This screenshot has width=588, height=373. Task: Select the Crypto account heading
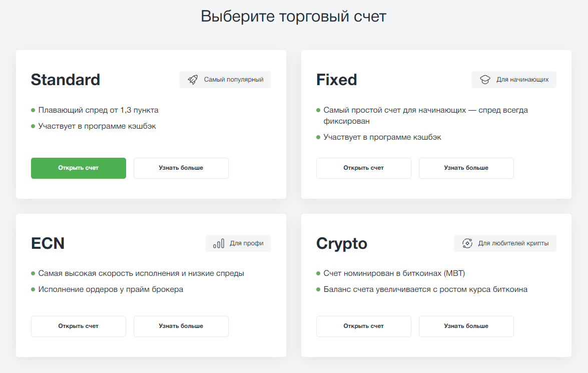pos(342,244)
